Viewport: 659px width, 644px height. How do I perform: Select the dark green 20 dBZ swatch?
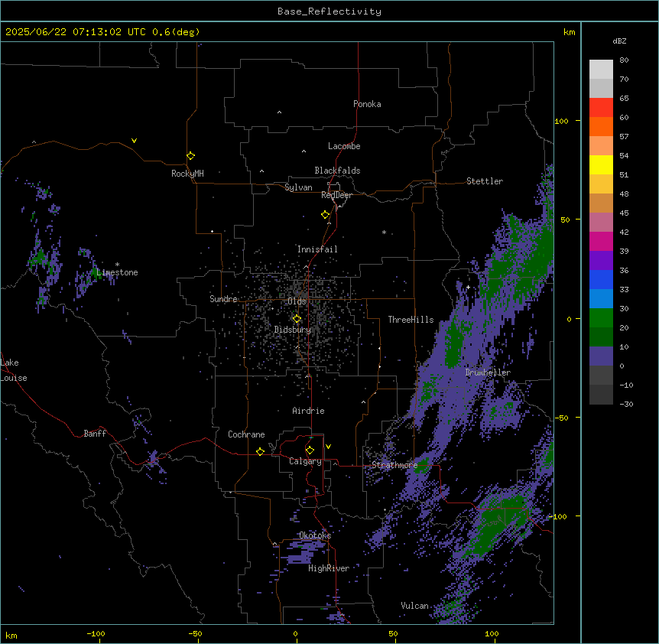(601, 337)
